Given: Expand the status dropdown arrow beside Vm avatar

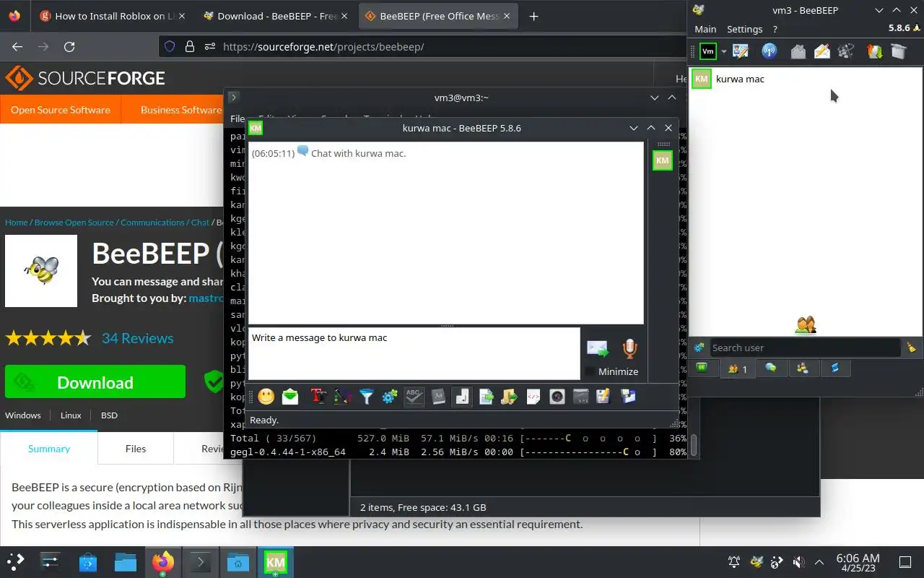Looking at the screenshot, I should (x=723, y=51).
